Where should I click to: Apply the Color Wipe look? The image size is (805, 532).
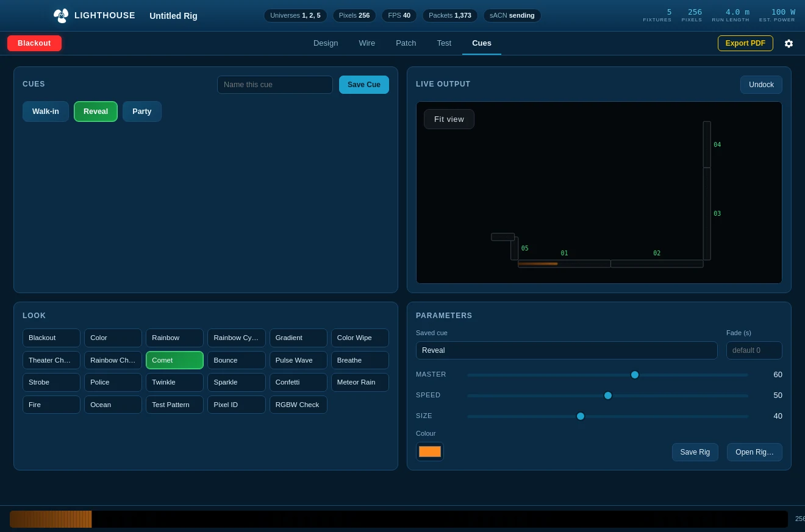pos(360,338)
